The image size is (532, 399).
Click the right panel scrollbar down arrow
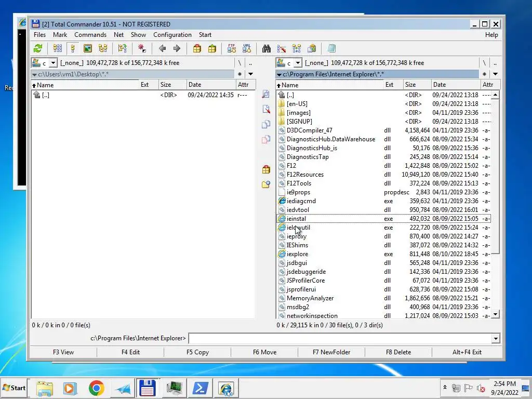pyautogui.click(x=495, y=314)
